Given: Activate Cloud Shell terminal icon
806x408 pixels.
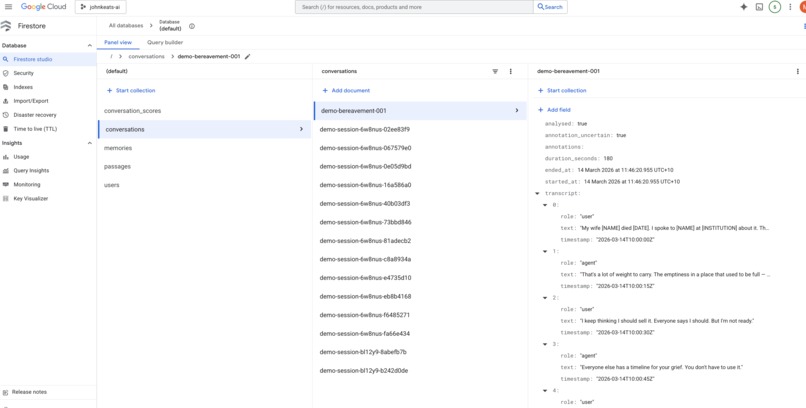Looking at the screenshot, I should pos(759,7).
